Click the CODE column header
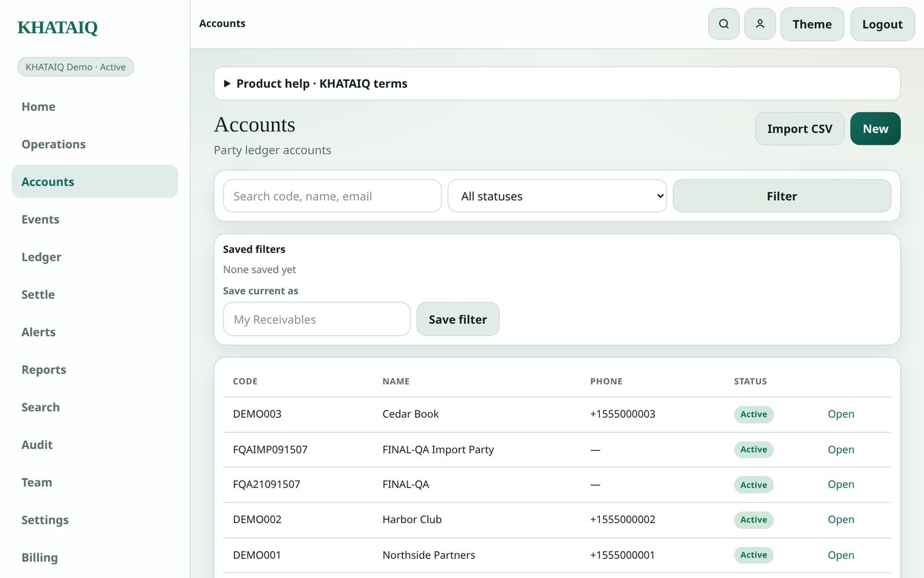The image size is (924, 578). point(245,381)
